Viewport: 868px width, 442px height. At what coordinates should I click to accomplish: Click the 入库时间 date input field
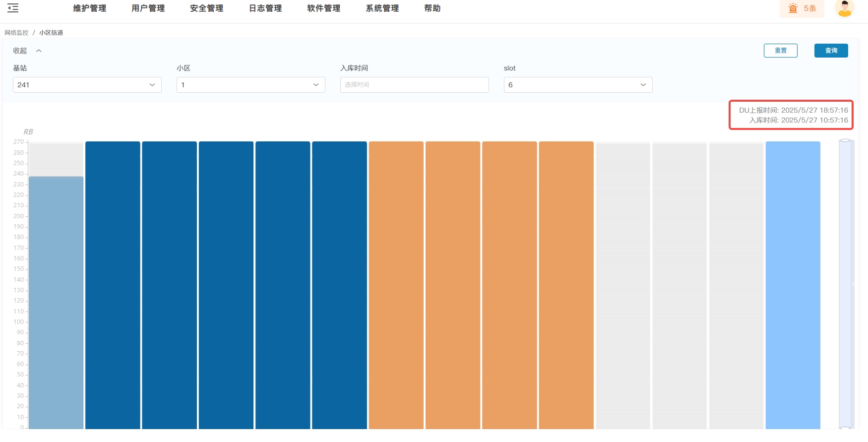(x=415, y=85)
